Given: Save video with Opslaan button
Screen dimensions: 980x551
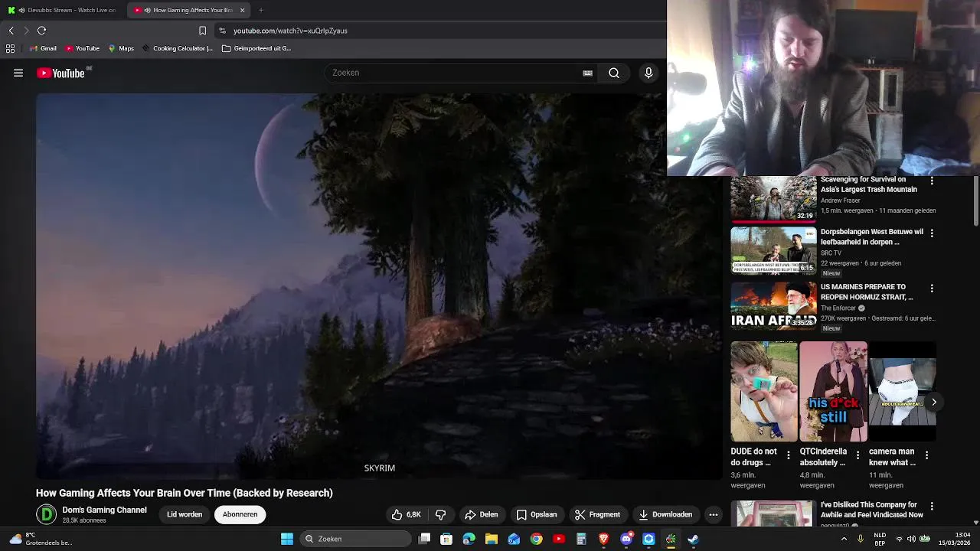Looking at the screenshot, I should pos(537,514).
